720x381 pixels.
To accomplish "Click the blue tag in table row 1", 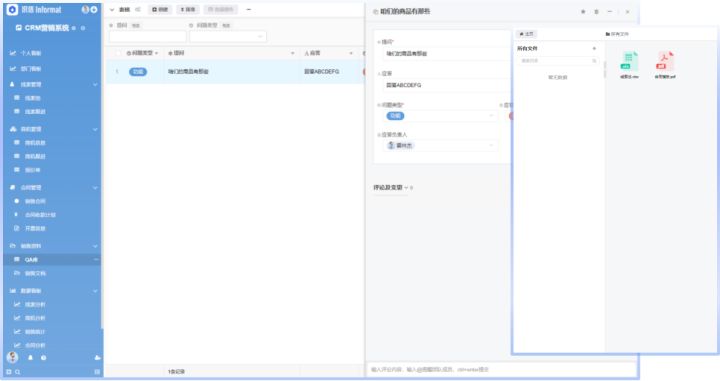I will (x=138, y=72).
